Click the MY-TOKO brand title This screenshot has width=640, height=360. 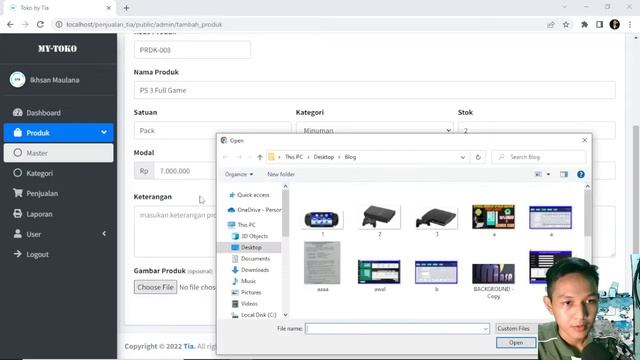tap(58, 49)
